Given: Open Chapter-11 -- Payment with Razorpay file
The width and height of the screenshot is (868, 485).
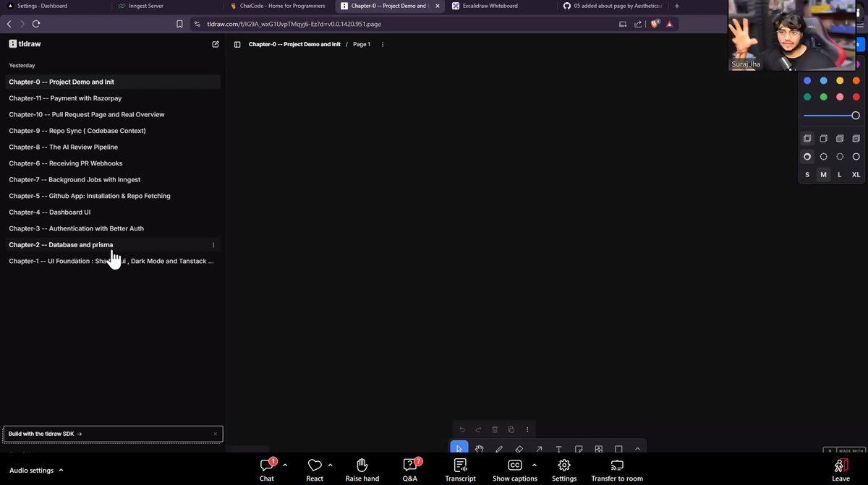Looking at the screenshot, I should tap(112, 98).
